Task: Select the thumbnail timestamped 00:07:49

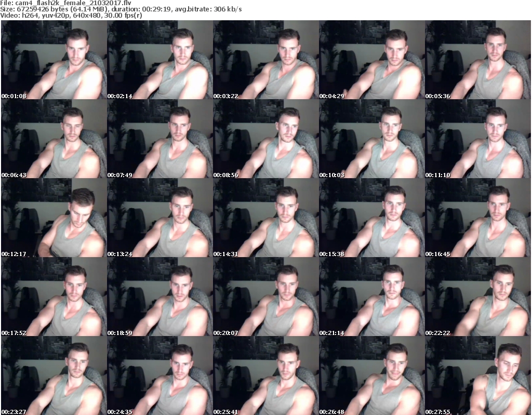Action: [x=160, y=139]
